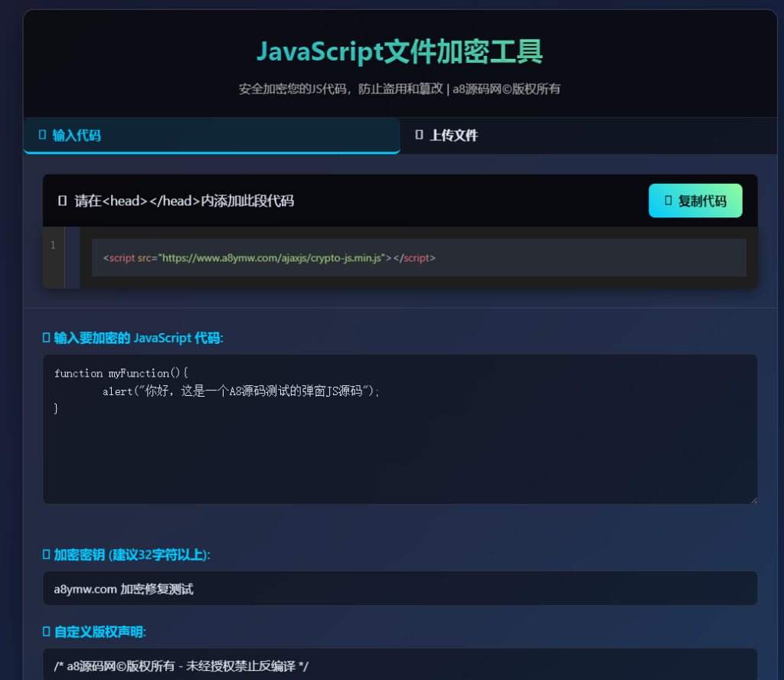Click the icon before 自定义版权声明 label
Image resolution: width=784 pixels, height=680 pixels.
point(45,631)
